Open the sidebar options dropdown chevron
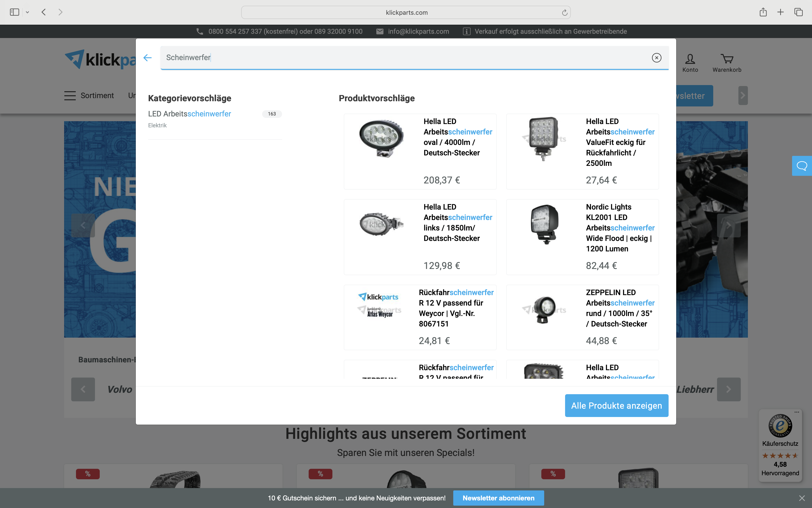 point(28,12)
